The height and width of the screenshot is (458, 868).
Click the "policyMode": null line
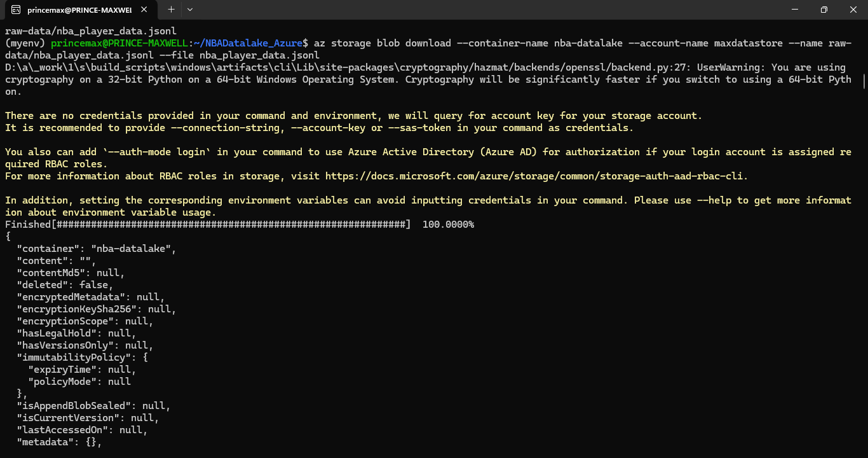(79, 382)
